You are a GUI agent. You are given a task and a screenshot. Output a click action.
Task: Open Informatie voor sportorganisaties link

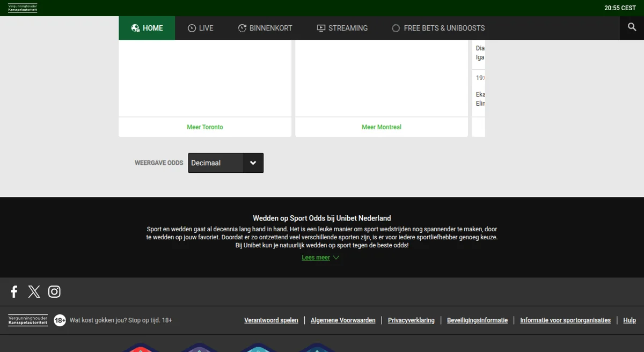[x=565, y=320]
